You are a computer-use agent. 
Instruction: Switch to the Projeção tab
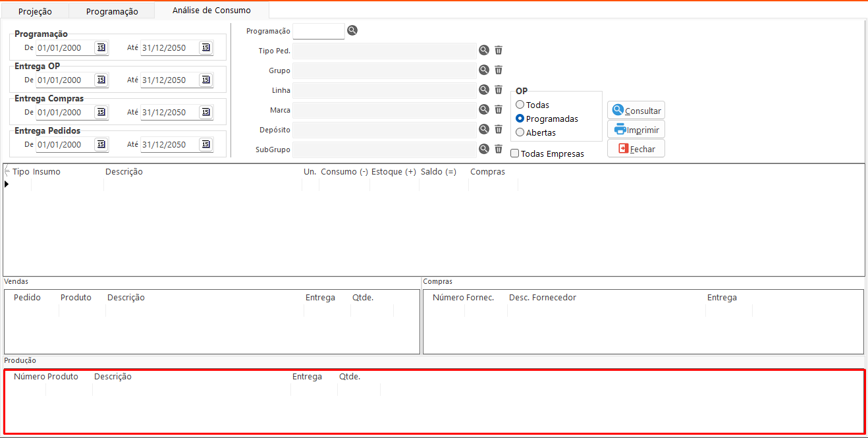35,11
